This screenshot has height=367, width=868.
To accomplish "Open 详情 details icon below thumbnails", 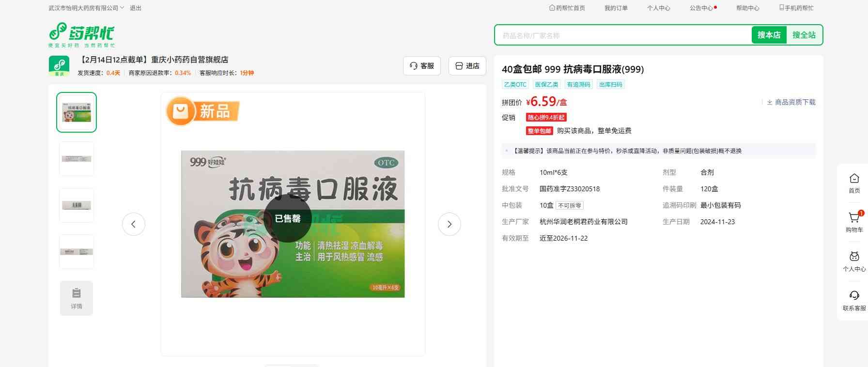I will pos(77,298).
